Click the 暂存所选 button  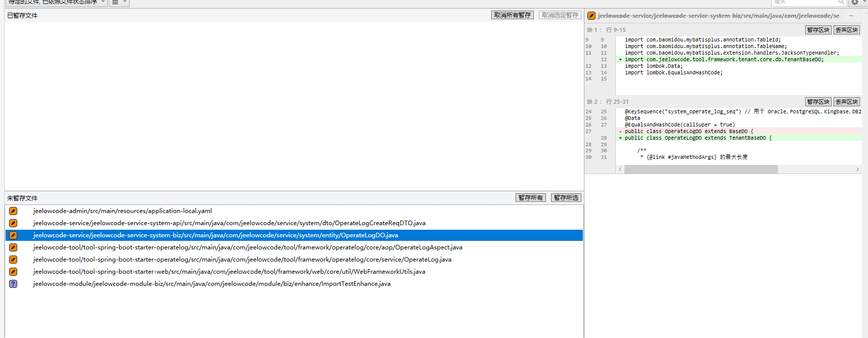(566, 198)
